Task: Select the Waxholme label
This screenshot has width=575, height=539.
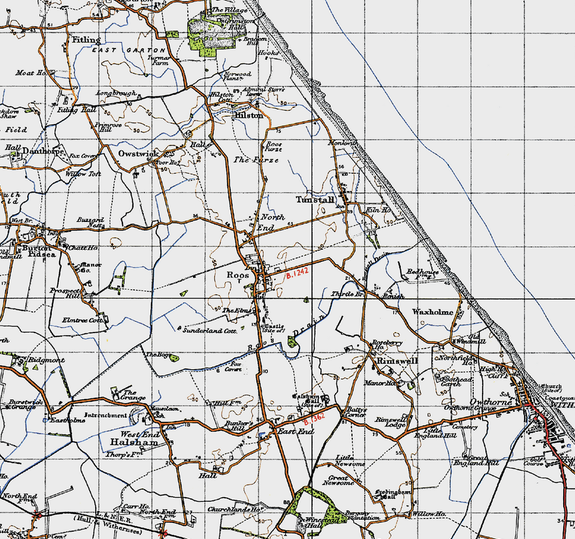Action: coord(432,312)
